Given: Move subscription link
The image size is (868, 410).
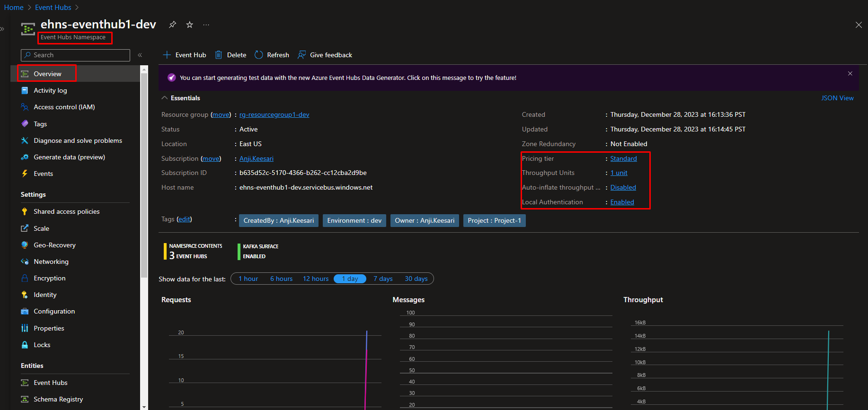Looking at the screenshot, I should (211, 158).
